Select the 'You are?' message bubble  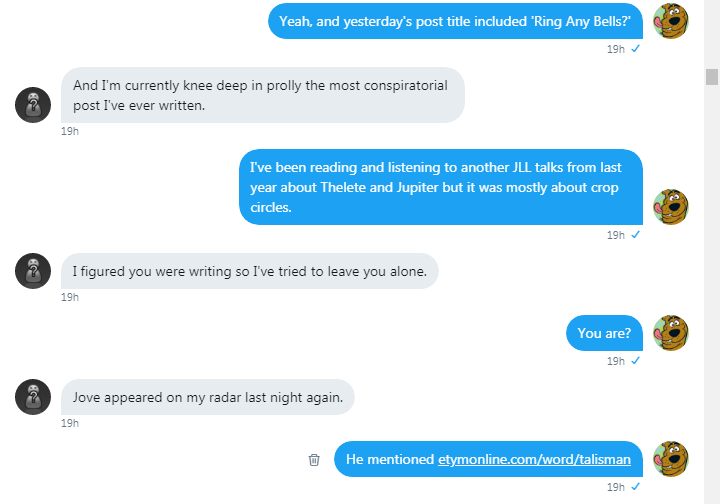(x=604, y=333)
